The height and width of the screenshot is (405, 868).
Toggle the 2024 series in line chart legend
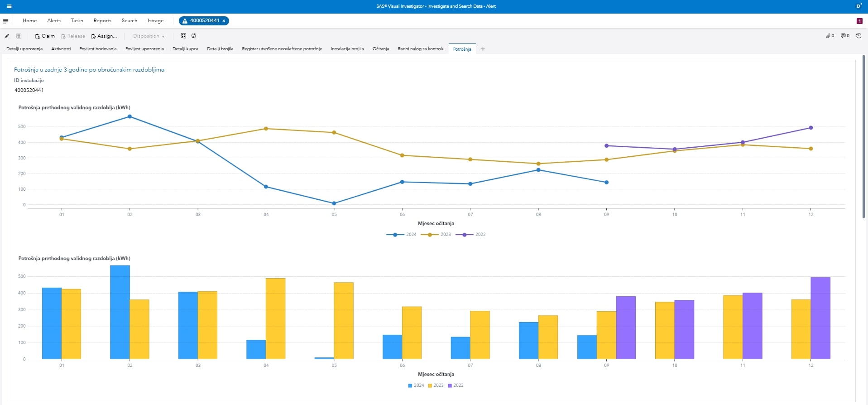(401, 235)
